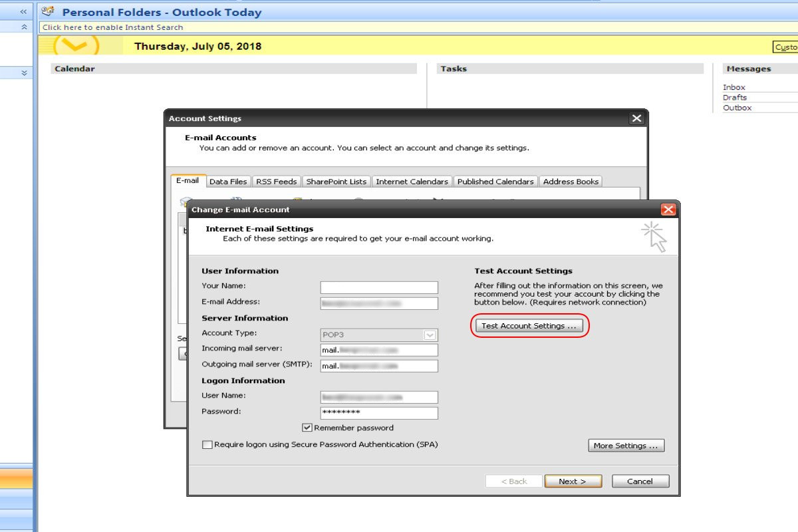Image resolution: width=798 pixels, height=532 pixels.
Task: Cancel the Change E-mail Account dialog
Action: [640, 481]
